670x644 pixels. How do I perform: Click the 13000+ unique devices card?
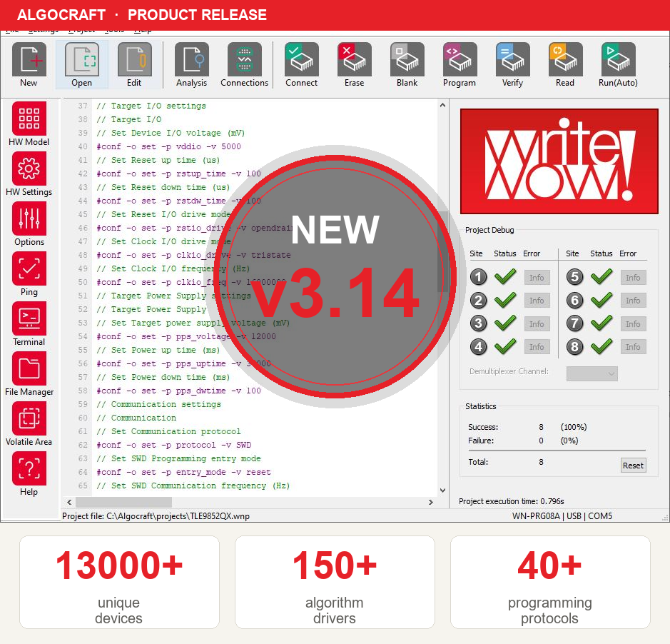point(119,583)
